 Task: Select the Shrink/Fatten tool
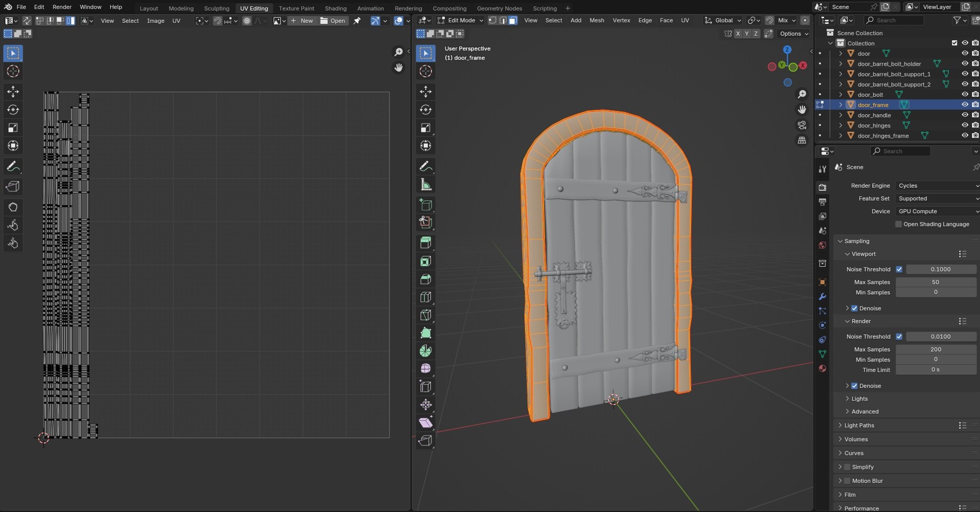pyautogui.click(x=426, y=405)
